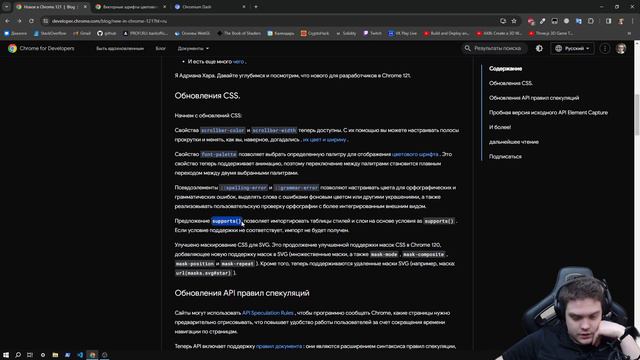Open the Windows Start menu

(6, 355)
